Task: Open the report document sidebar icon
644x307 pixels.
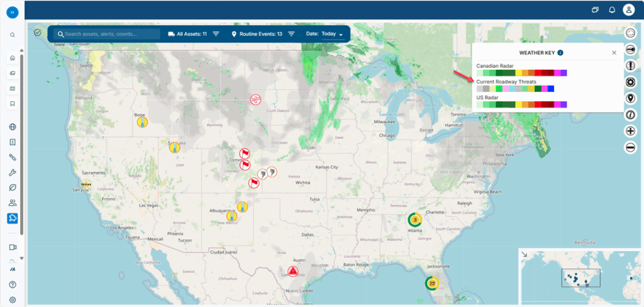Action: pyautogui.click(x=13, y=142)
